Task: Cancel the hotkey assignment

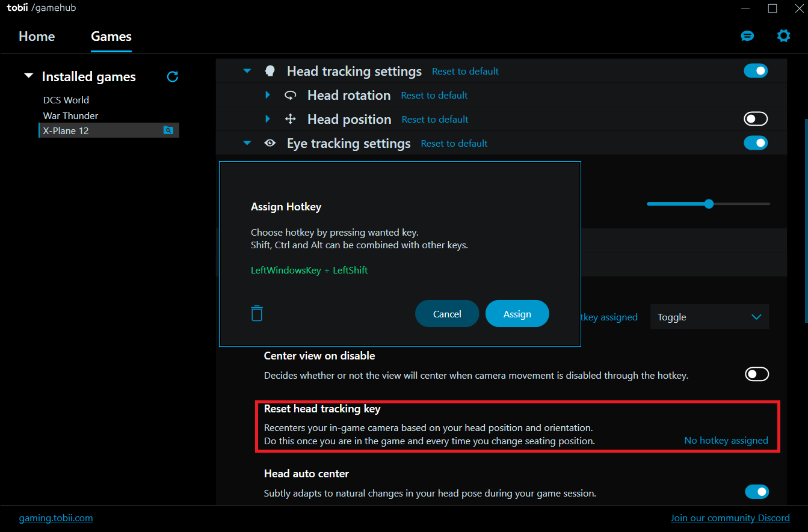Action: 447,314
